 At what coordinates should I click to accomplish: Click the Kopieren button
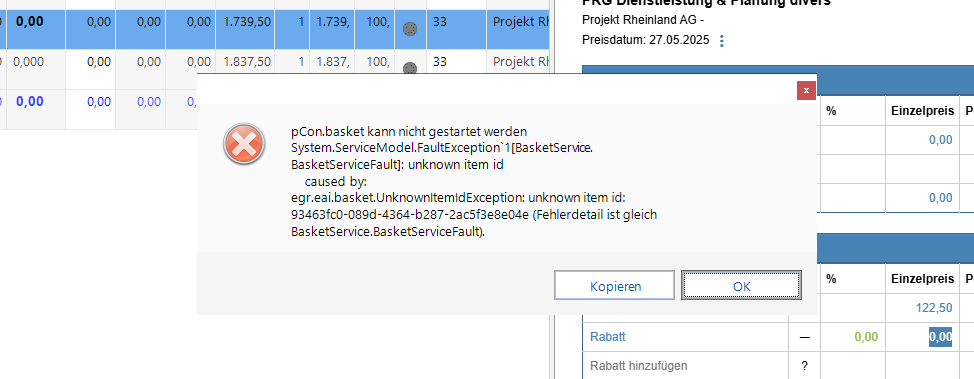615,286
